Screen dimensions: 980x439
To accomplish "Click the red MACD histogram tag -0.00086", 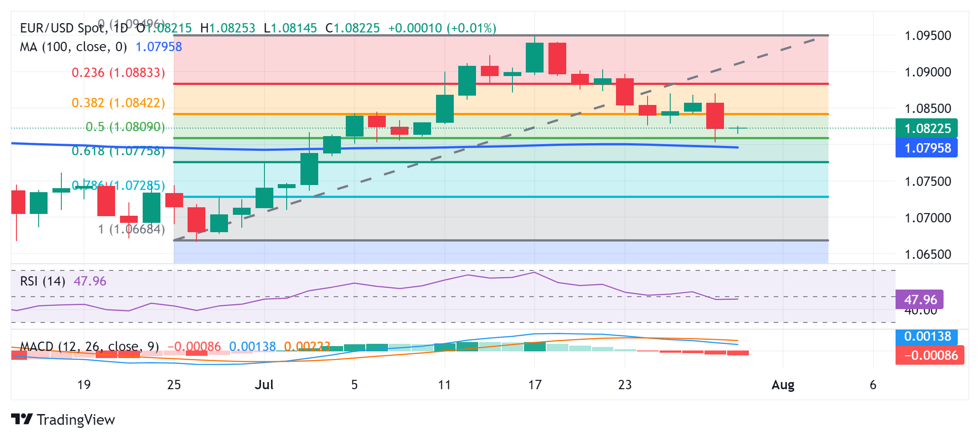I will click(930, 355).
